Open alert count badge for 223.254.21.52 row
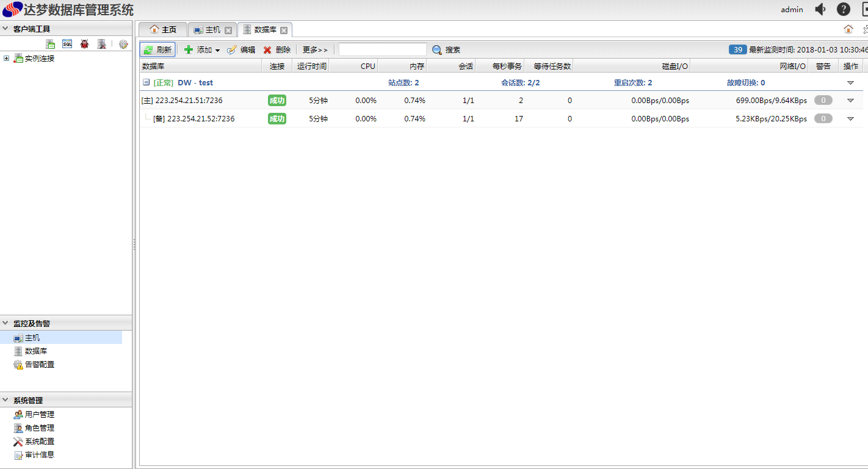 coord(823,119)
